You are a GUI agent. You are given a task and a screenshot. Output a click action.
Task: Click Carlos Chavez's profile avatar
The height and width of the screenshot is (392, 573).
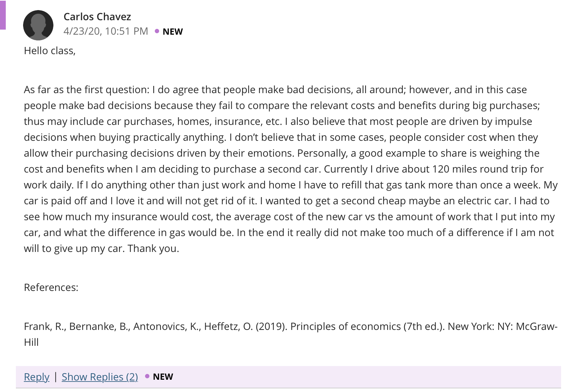tap(38, 25)
